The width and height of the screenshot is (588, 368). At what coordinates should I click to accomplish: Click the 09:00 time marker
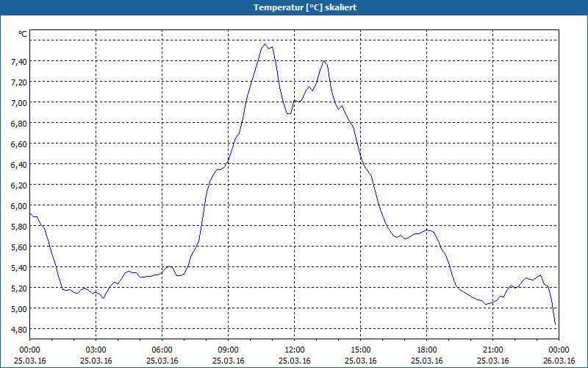(x=229, y=350)
